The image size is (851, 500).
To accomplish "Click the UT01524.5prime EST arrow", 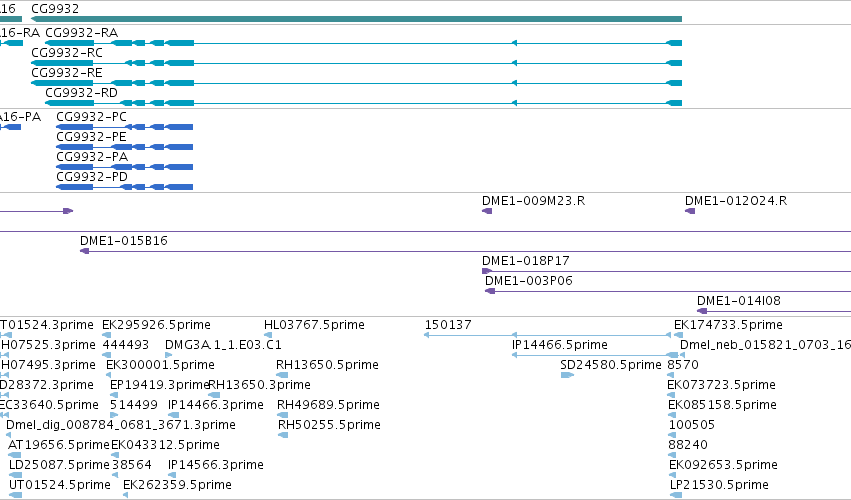I will coord(15,495).
